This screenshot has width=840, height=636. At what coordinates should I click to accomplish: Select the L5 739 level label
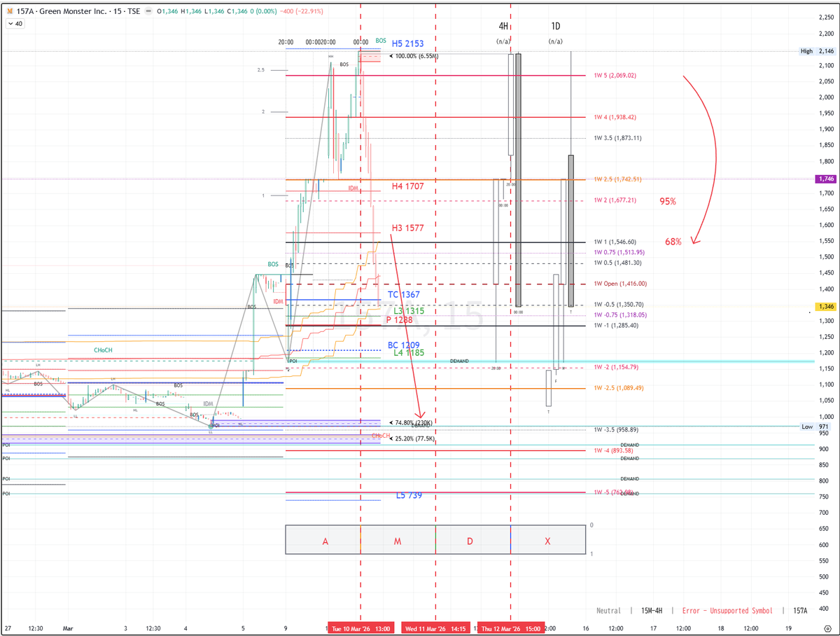tap(409, 495)
